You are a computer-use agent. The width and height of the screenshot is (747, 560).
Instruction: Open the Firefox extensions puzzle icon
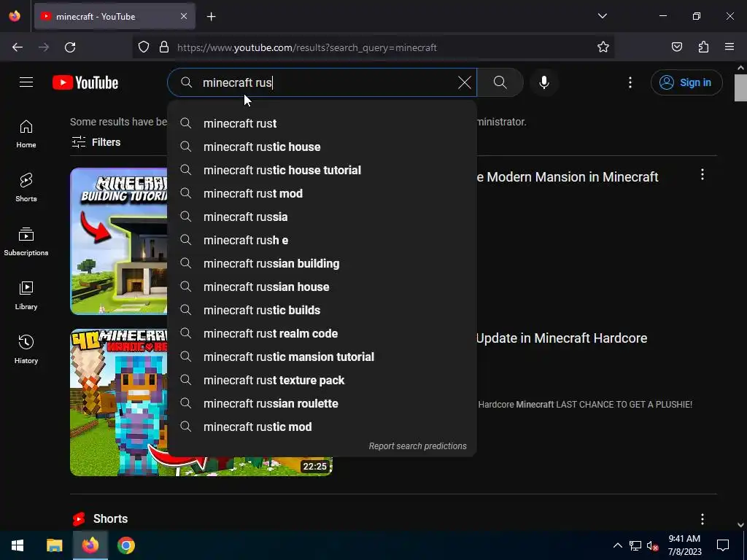coord(703,47)
